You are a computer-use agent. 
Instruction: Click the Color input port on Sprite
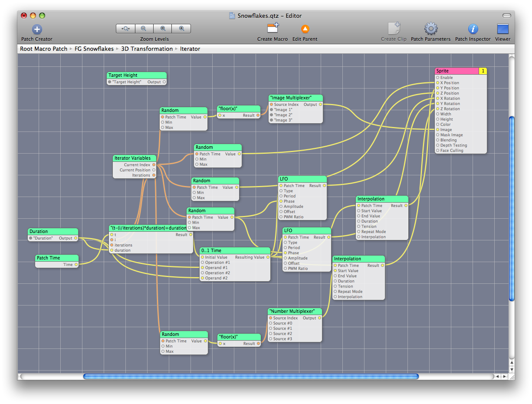click(x=437, y=124)
